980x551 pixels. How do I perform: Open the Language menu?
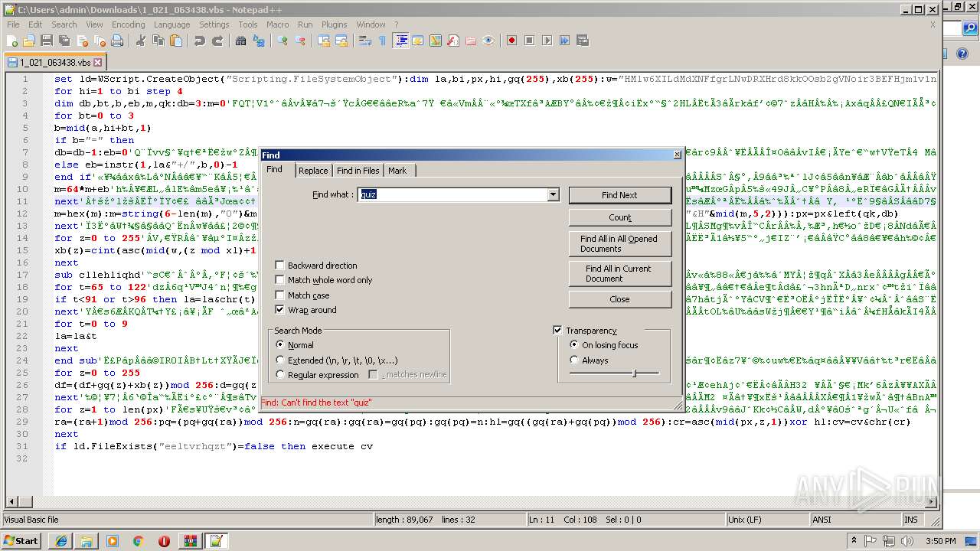[x=171, y=24]
